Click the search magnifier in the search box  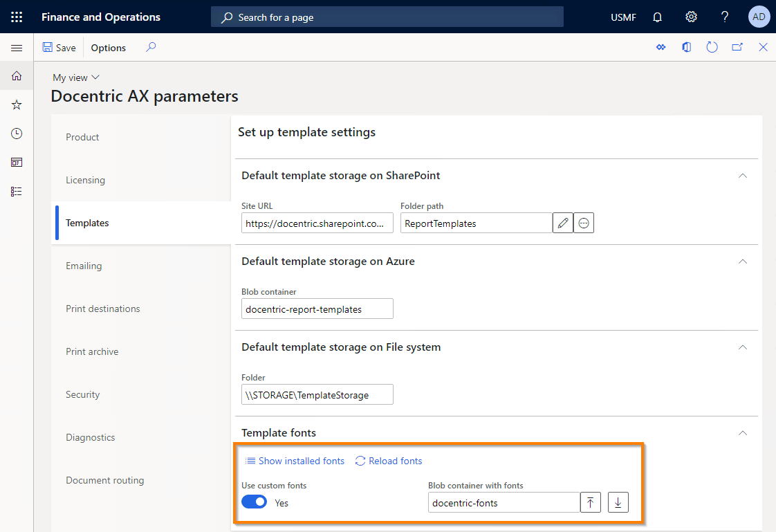pyautogui.click(x=227, y=17)
